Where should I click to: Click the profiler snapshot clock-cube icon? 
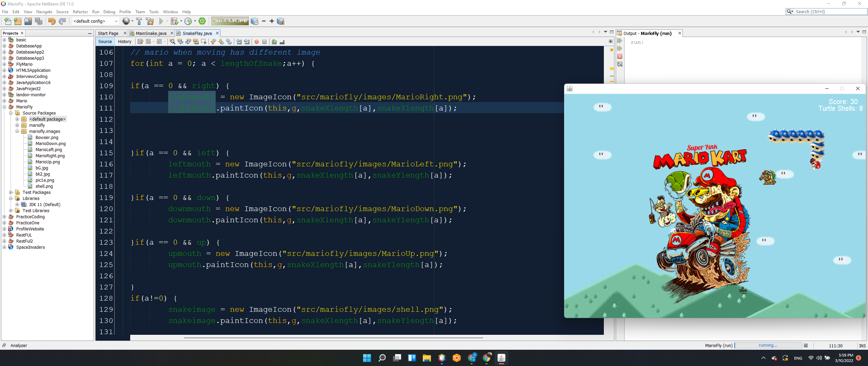coord(255,21)
